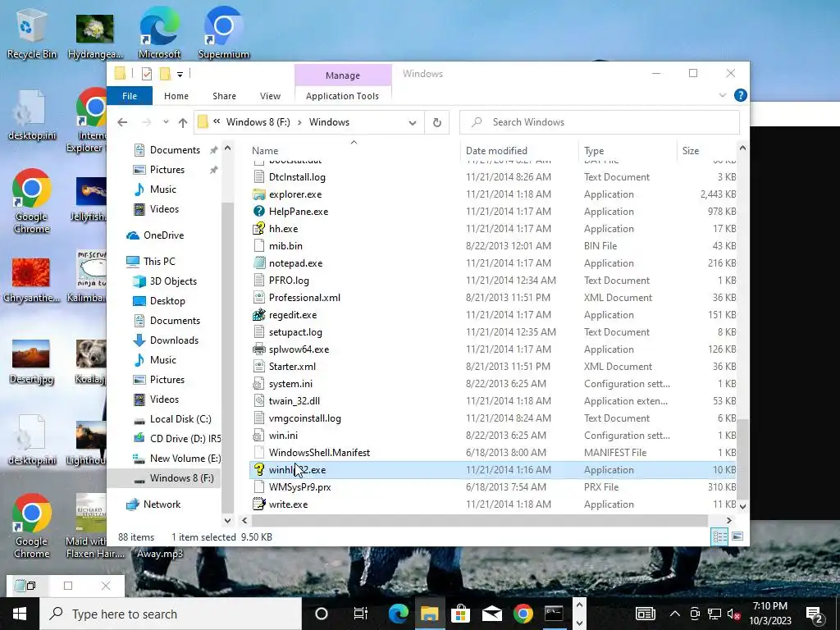
Task: Expand the ribbon chevron
Action: [x=722, y=95]
